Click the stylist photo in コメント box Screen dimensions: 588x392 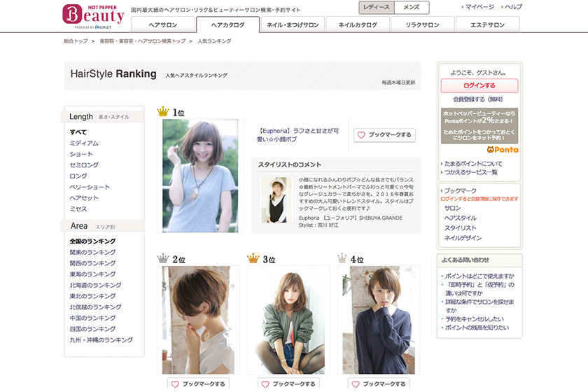click(276, 200)
